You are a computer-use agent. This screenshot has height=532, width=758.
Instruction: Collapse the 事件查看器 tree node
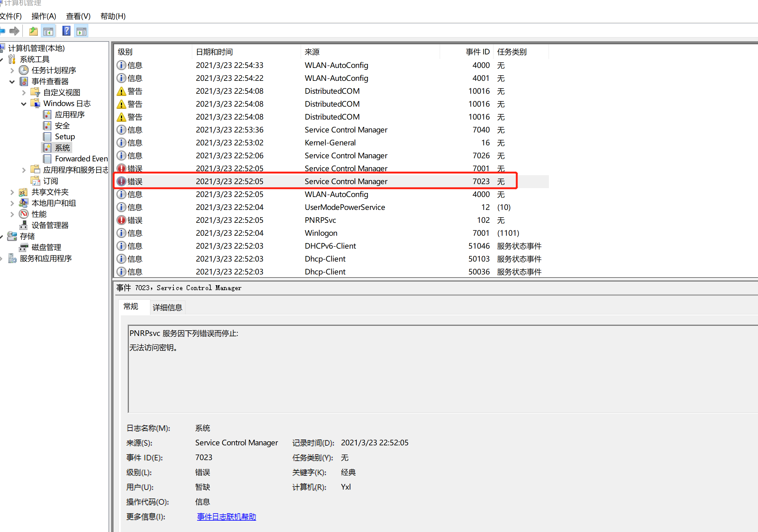(x=12, y=81)
